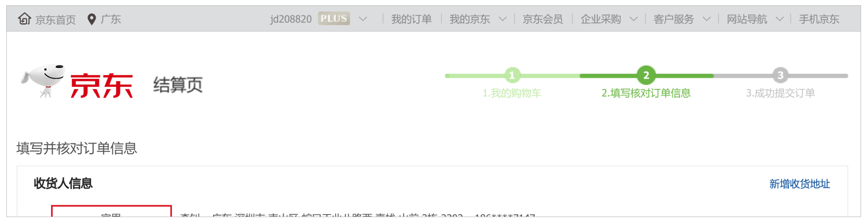
Task: Go to 京东会员
Action: [543, 19]
